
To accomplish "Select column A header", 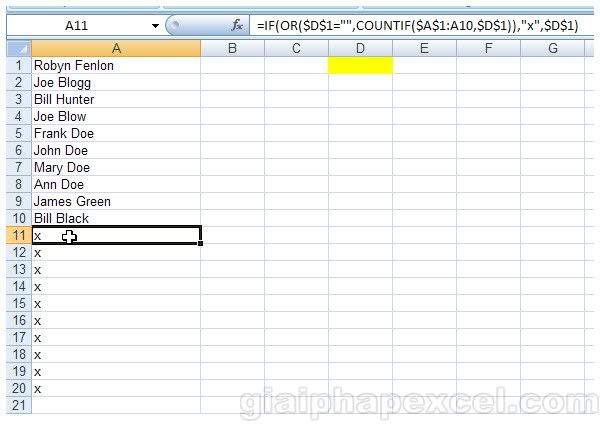I will [x=116, y=48].
